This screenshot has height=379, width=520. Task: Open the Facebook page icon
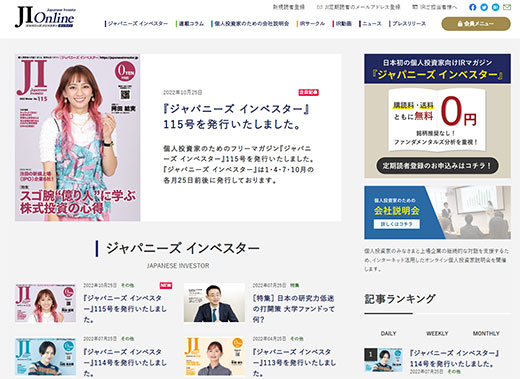point(472,7)
